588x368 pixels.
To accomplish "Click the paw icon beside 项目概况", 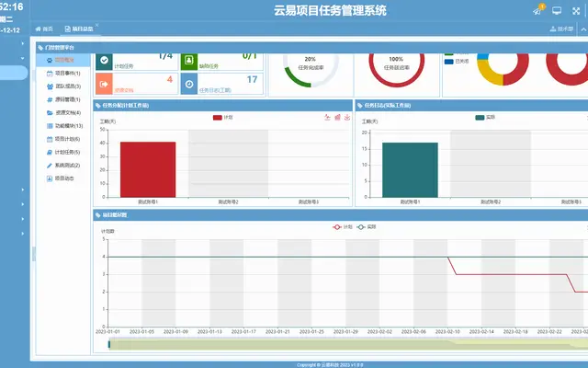I will [x=50, y=60].
